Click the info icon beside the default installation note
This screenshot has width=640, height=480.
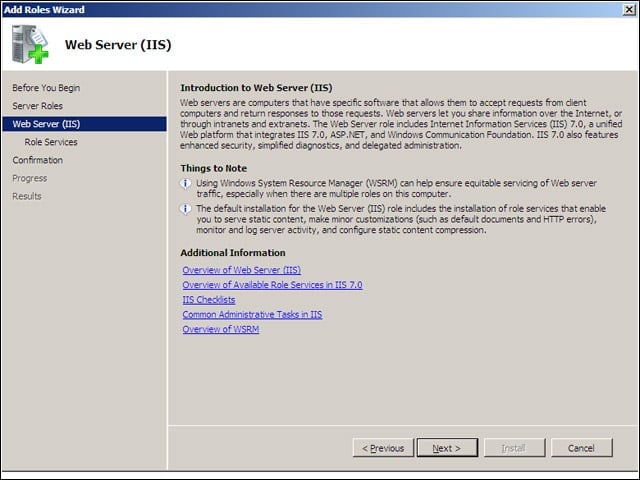click(185, 209)
